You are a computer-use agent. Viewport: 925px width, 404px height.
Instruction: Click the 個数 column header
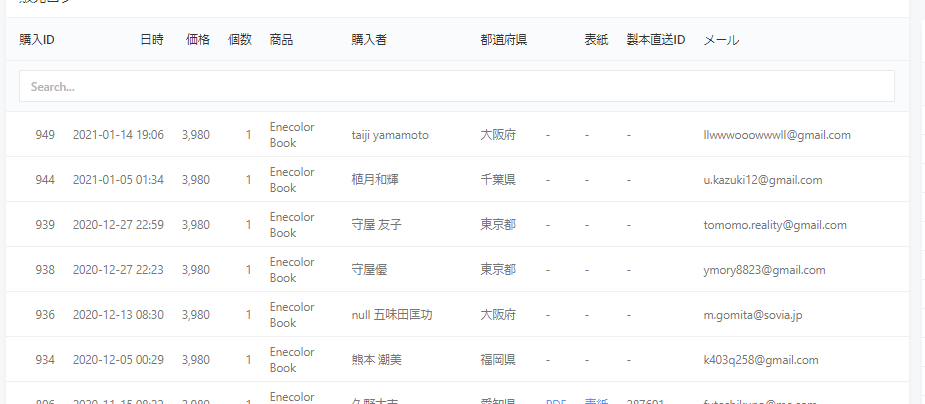coord(239,40)
